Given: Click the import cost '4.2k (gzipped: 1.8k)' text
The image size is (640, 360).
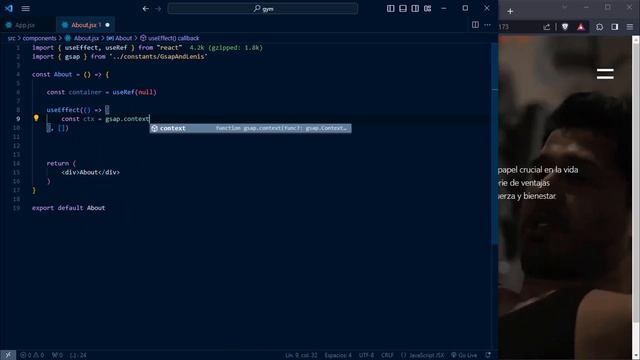Looking at the screenshot, I should (226, 48).
